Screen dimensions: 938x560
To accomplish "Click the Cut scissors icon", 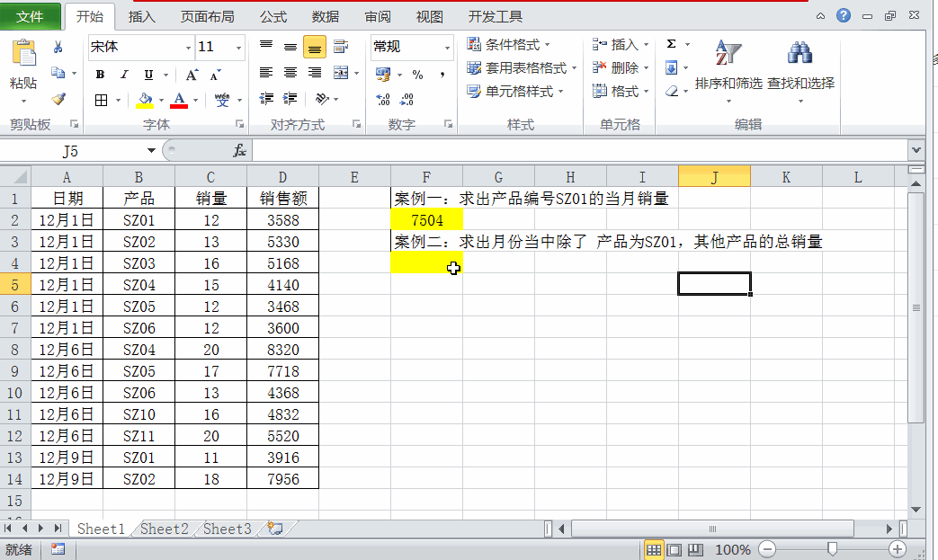I will coord(58,47).
